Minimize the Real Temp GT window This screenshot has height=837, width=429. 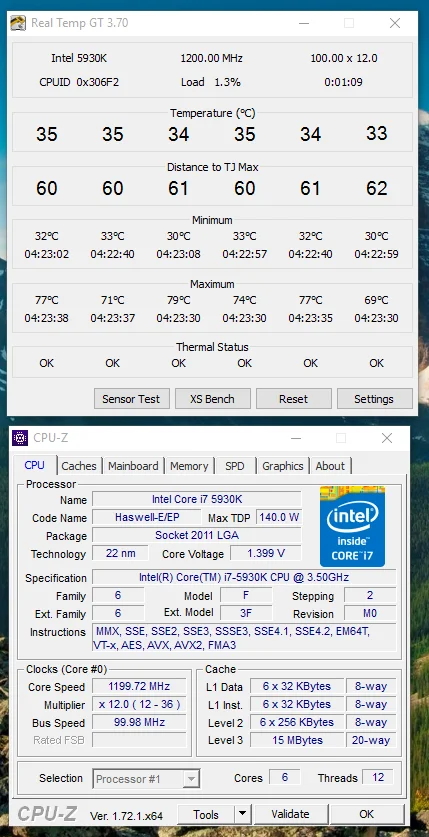(x=303, y=23)
